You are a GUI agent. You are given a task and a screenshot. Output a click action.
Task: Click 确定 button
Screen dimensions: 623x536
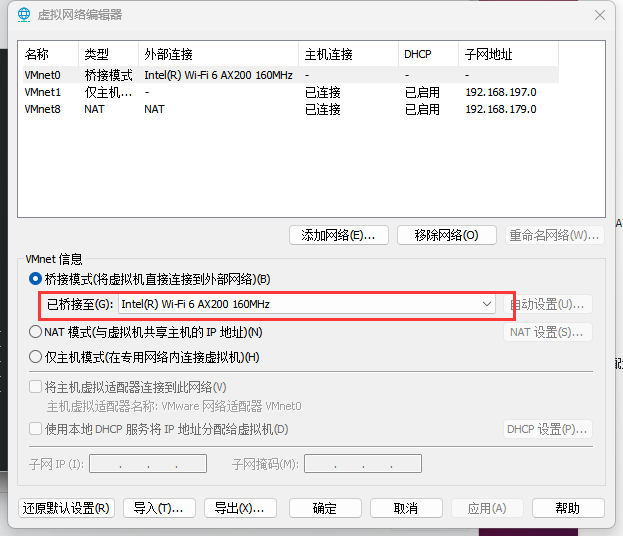[x=325, y=508]
